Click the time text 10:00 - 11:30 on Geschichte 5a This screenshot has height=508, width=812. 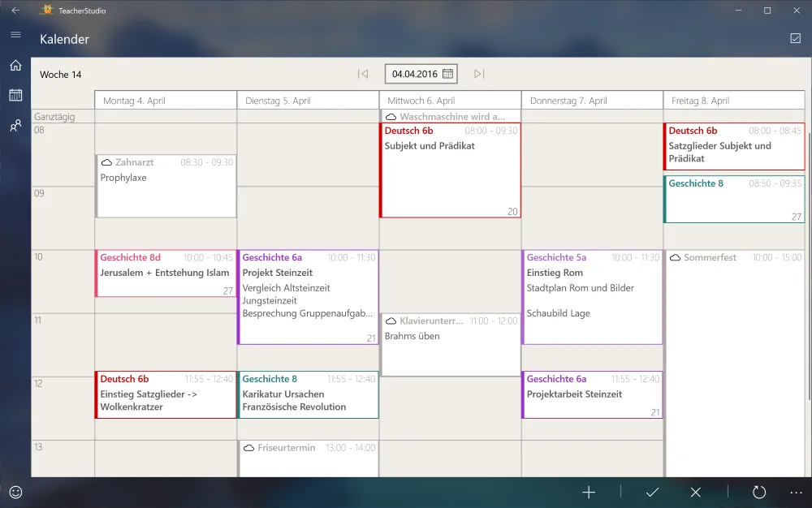[x=636, y=257]
